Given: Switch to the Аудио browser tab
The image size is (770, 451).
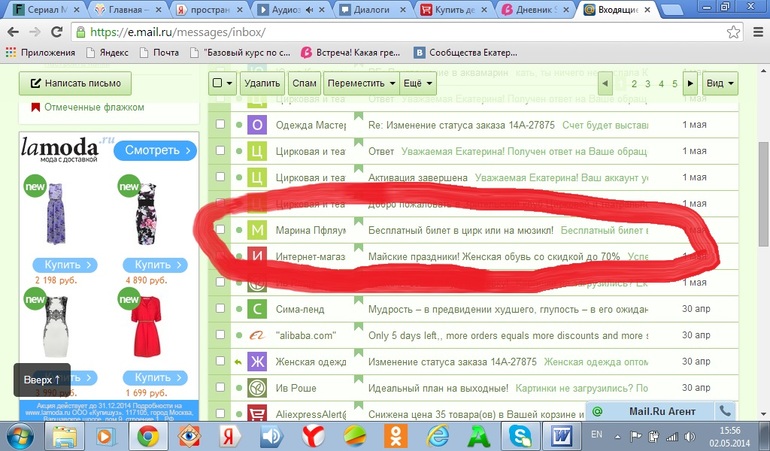Looking at the screenshot, I should [290, 9].
